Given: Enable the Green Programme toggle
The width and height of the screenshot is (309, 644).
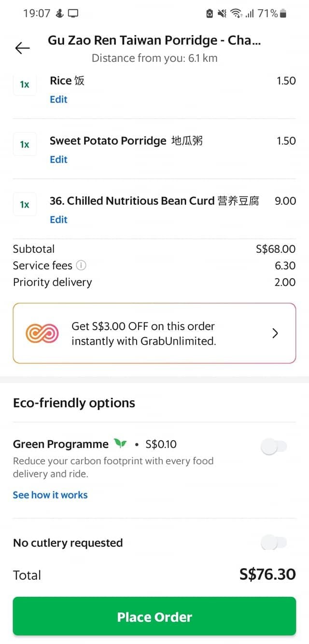Looking at the screenshot, I should 274,447.
